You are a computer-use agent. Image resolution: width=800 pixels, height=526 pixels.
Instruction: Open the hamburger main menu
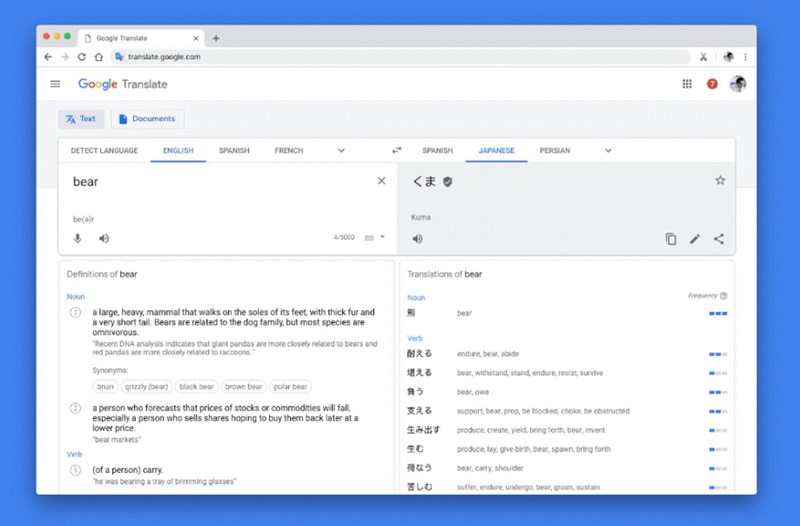pos(55,84)
